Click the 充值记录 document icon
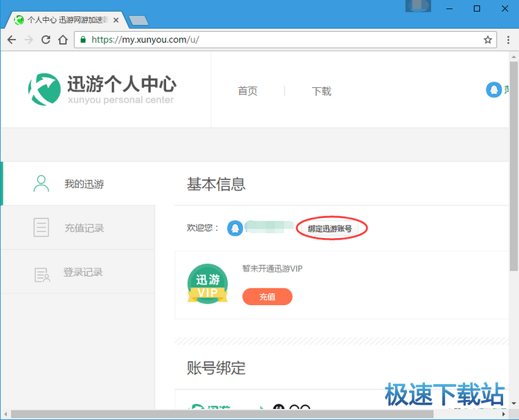This screenshot has height=420, width=519. (41, 228)
